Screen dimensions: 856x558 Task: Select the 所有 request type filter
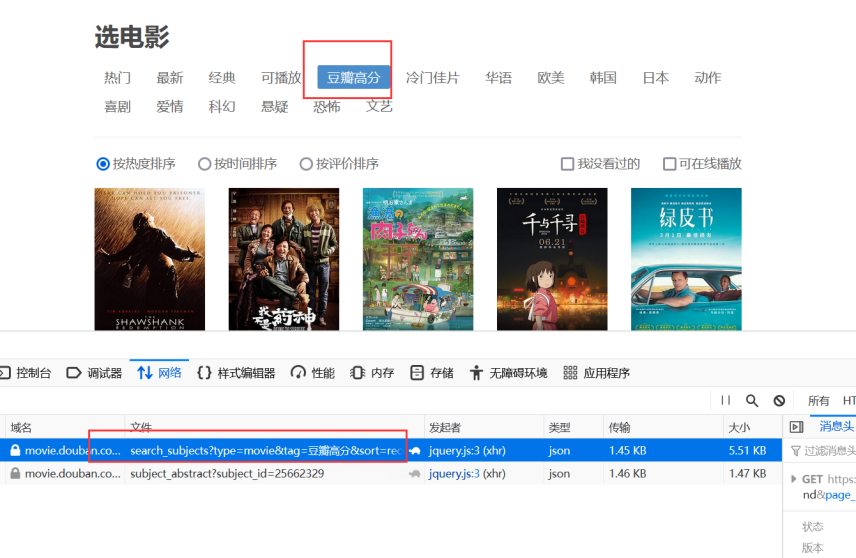pos(818,401)
